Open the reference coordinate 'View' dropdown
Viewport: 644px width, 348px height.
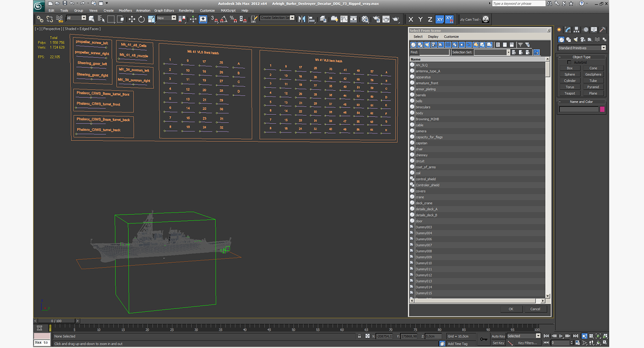[x=166, y=18]
